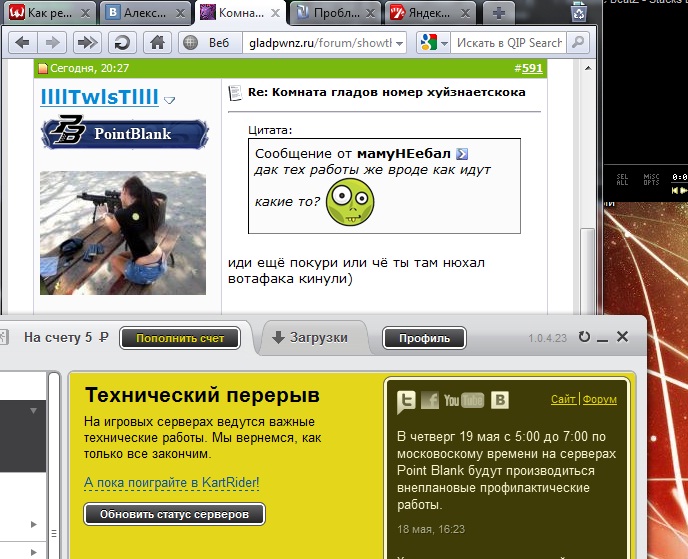Open IIIITwIsTIIII user profile link
Viewport: 688px width, 559px height.
[99, 97]
